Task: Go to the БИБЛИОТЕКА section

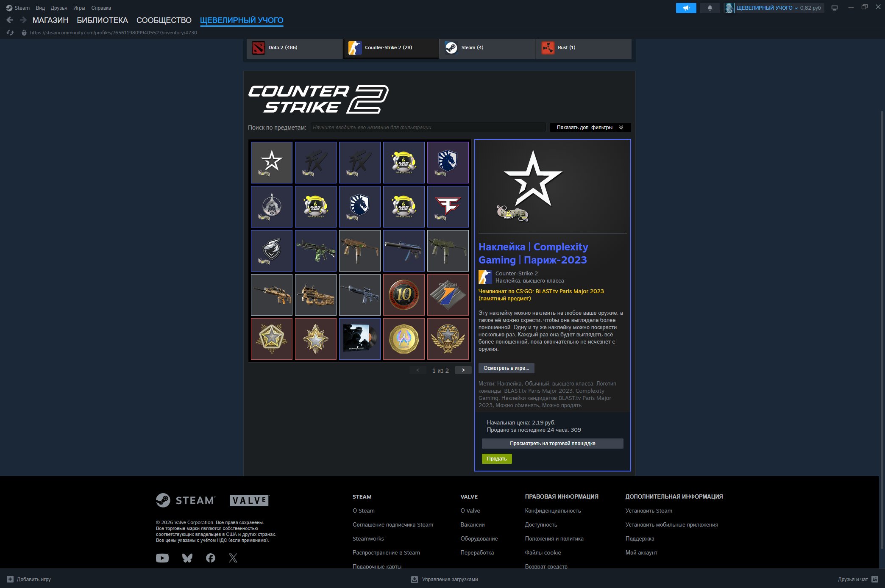Action: click(102, 20)
